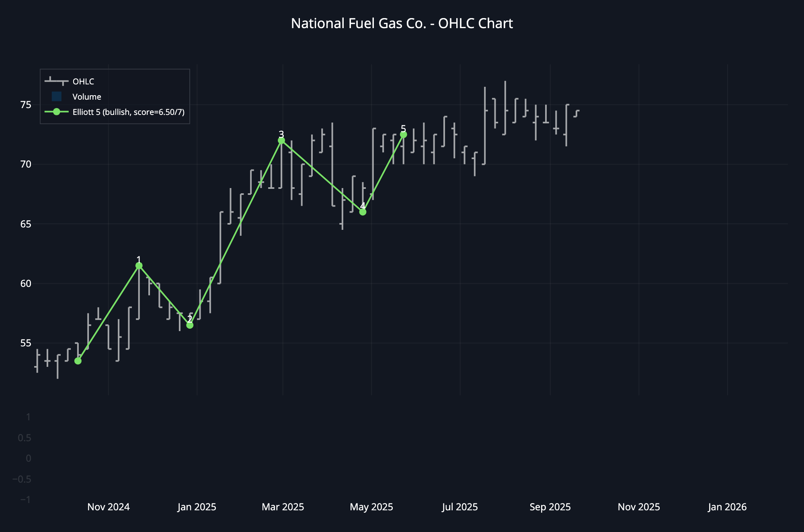
Task: Click Elliott wave point 5 marker
Action: [x=404, y=135]
